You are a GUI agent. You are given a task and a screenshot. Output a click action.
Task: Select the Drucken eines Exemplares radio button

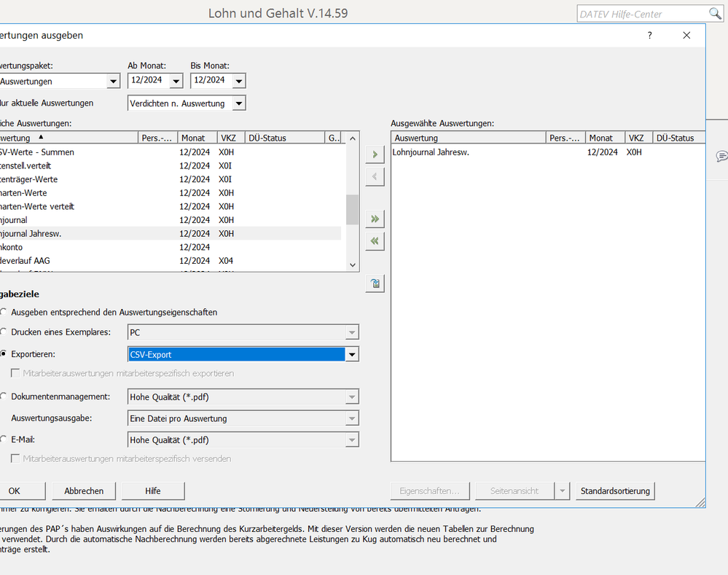click(x=3, y=332)
